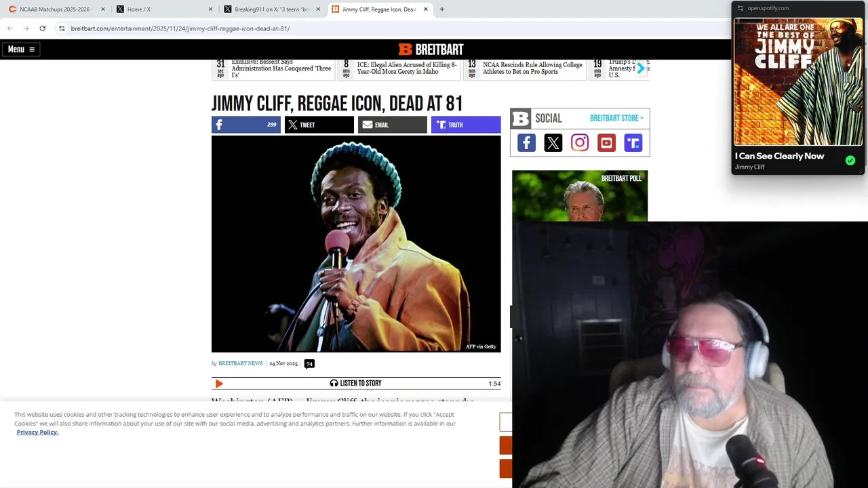Open the Privacy Policy link
The image size is (868, 488).
coord(37,432)
